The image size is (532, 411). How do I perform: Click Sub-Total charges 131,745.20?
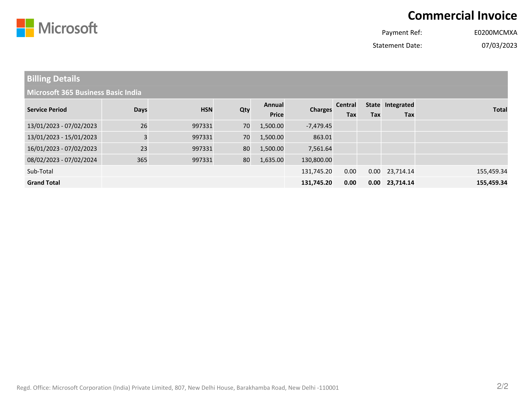[317, 171]
